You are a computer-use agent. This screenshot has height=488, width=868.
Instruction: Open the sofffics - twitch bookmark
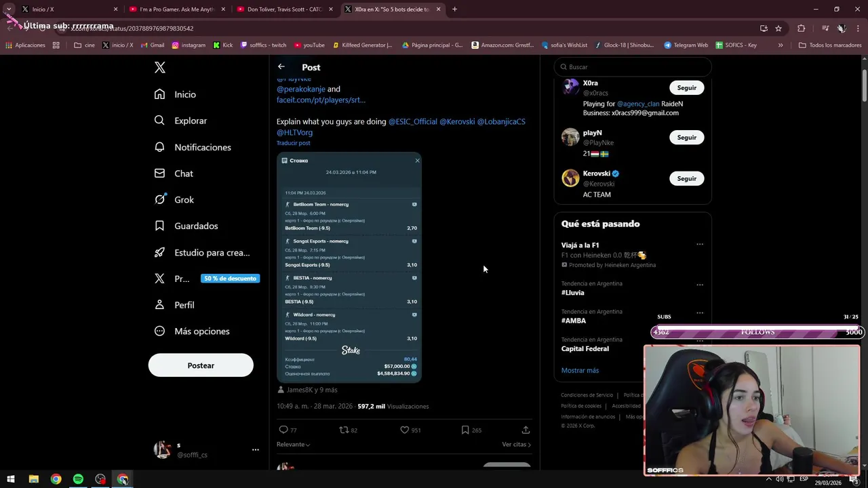click(263, 45)
